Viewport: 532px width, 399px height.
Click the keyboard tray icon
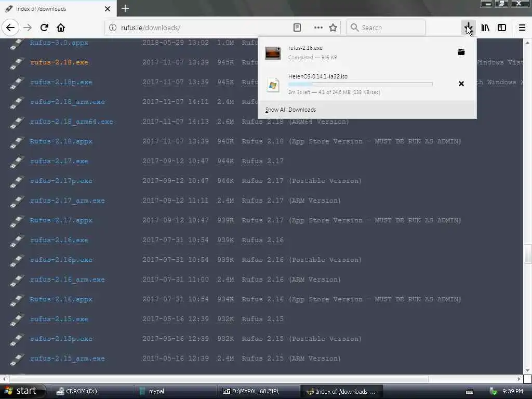point(470,392)
